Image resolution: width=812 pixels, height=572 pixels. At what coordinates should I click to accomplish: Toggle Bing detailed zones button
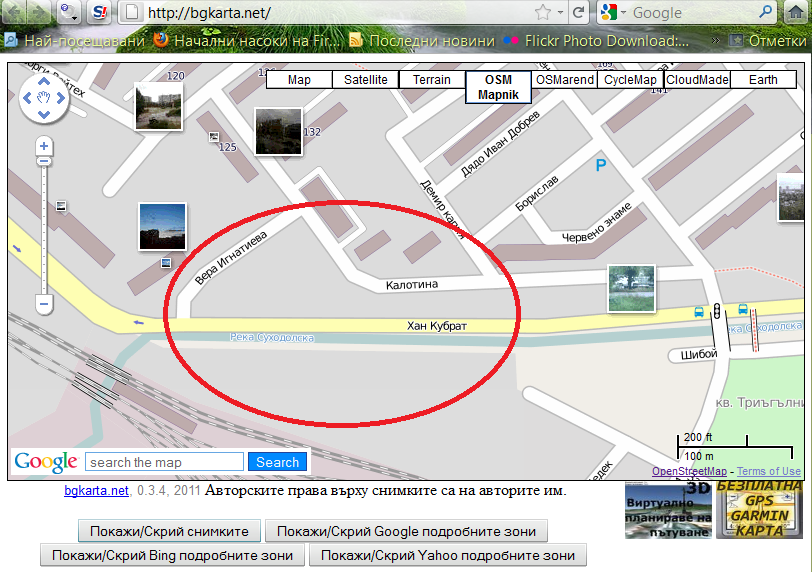click(x=171, y=555)
